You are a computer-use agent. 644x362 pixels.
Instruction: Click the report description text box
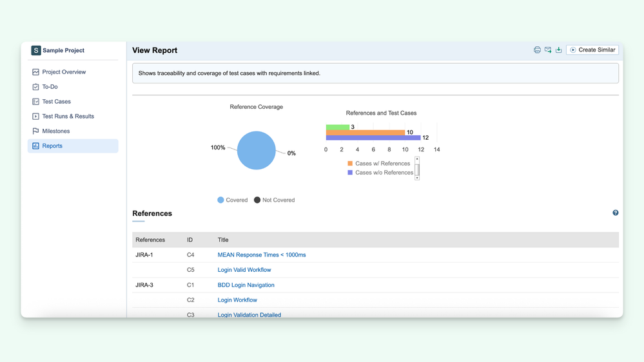click(375, 73)
